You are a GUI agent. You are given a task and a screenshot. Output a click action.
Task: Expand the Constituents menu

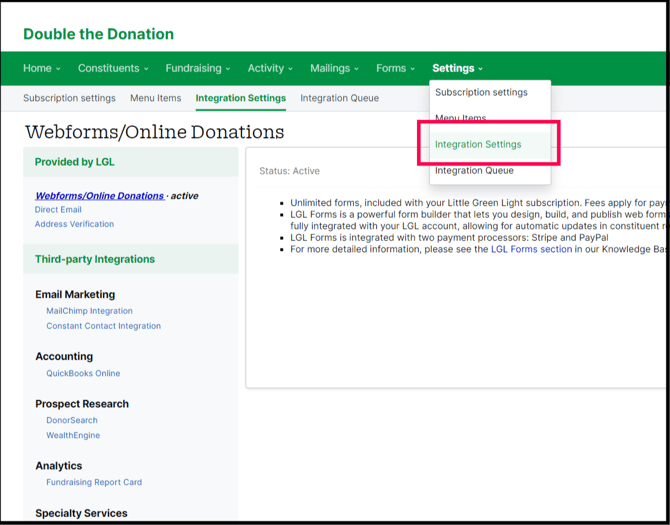pos(113,68)
